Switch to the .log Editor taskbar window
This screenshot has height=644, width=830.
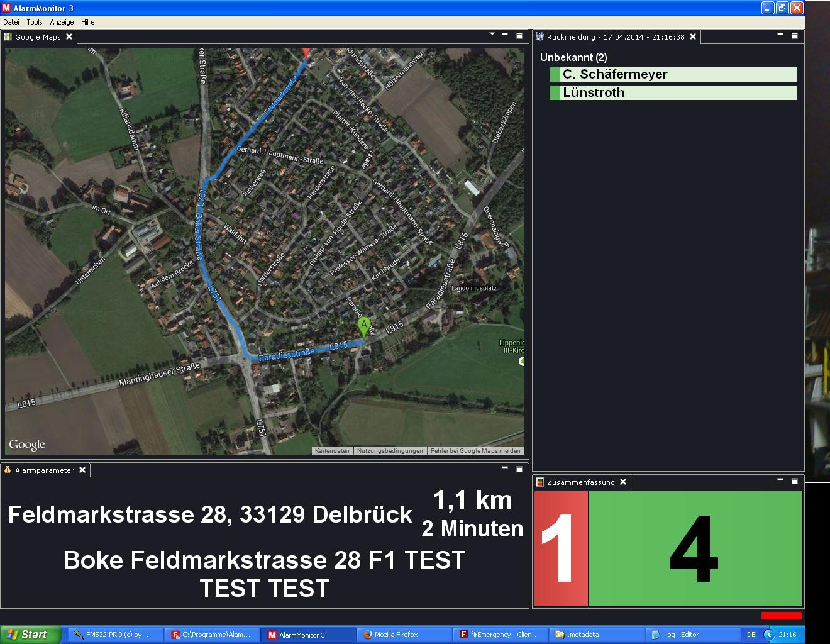click(x=694, y=635)
